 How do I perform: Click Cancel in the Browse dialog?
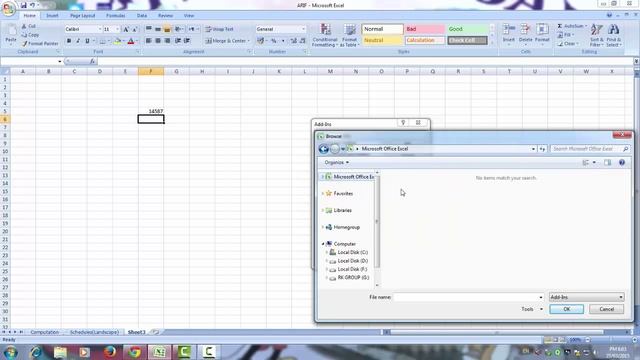tap(607, 309)
